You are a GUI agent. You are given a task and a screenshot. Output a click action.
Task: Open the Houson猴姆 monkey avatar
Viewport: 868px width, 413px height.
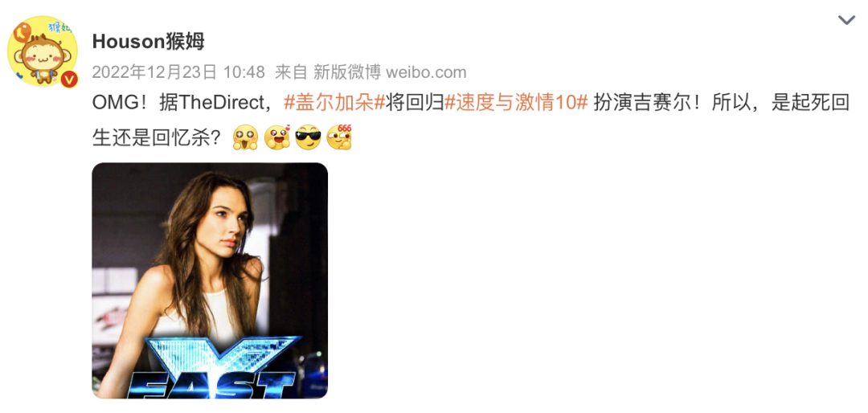click(43, 51)
